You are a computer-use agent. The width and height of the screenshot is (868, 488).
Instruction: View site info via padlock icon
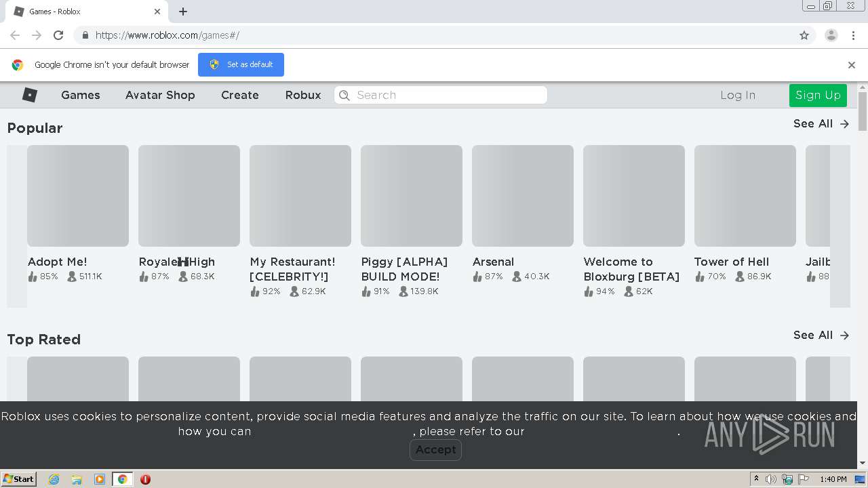coord(85,35)
